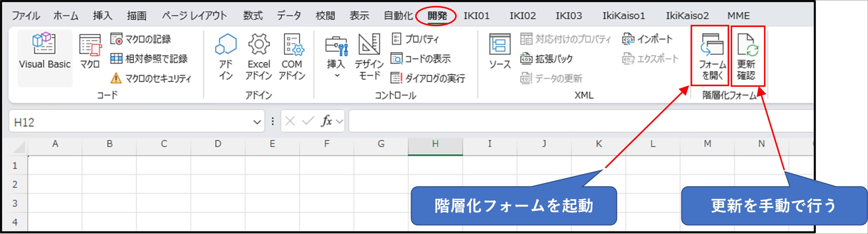Open the マクロ macros list
This screenshot has height=234, width=868.
[x=90, y=51]
